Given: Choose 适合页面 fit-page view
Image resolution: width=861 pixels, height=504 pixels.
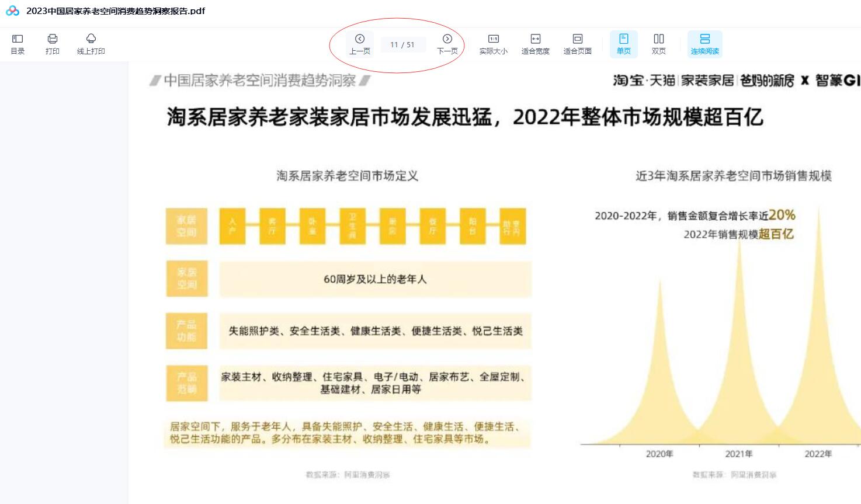Looking at the screenshot, I should point(577,44).
